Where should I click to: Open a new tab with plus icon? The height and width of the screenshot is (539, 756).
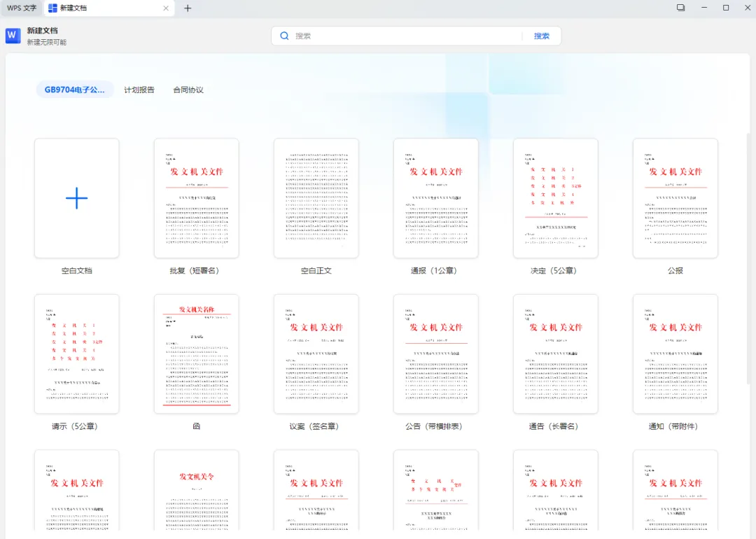pyautogui.click(x=188, y=8)
